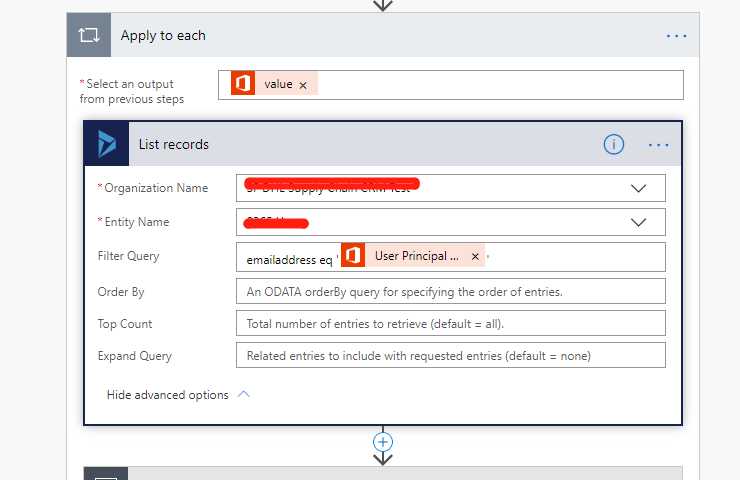
Task: Focus the Top Count input field
Action: point(450,323)
